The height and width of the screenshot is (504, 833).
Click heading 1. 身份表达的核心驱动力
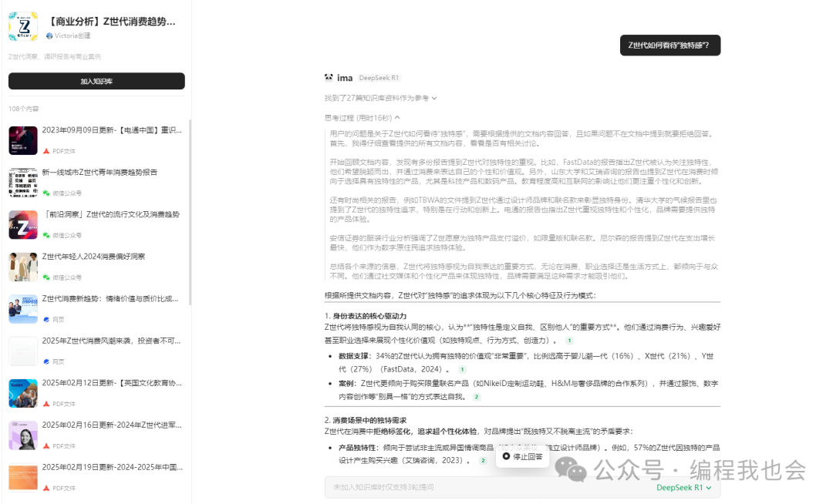pos(366,316)
